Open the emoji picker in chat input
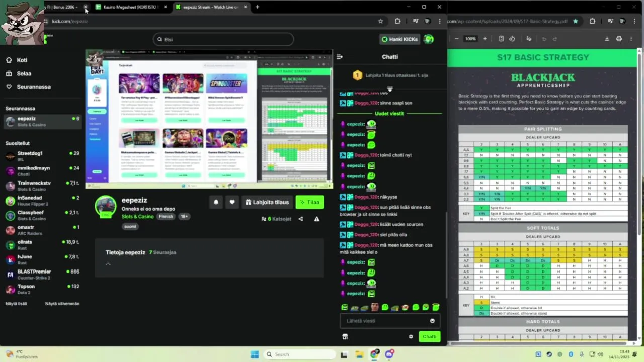The height and width of the screenshot is (362, 644). pyautogui.click(x=432, y=321)
